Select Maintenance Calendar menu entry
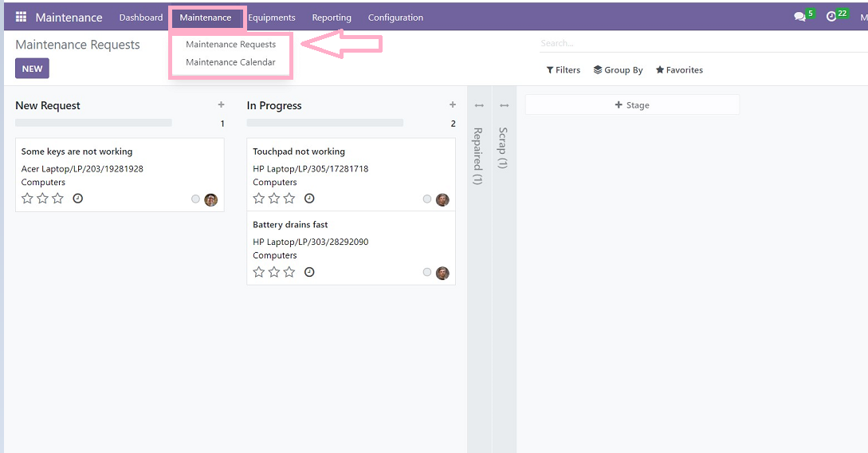 pyautogui.click(x=230, y=62)
